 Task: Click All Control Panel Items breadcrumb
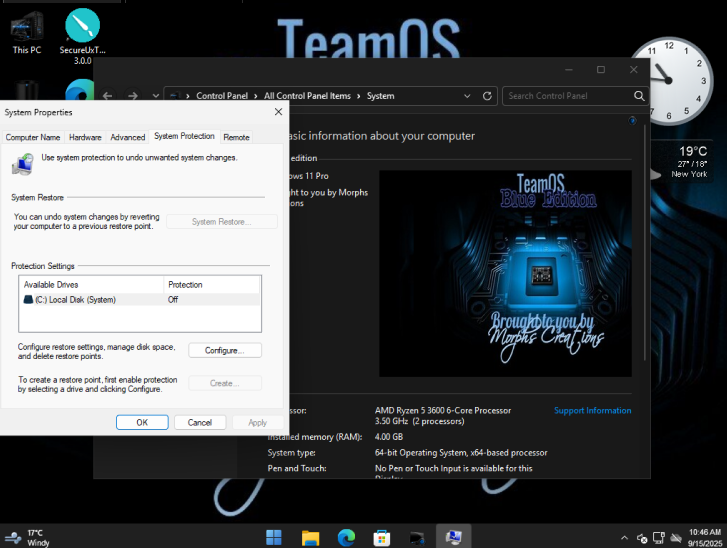tap(307, 96)
